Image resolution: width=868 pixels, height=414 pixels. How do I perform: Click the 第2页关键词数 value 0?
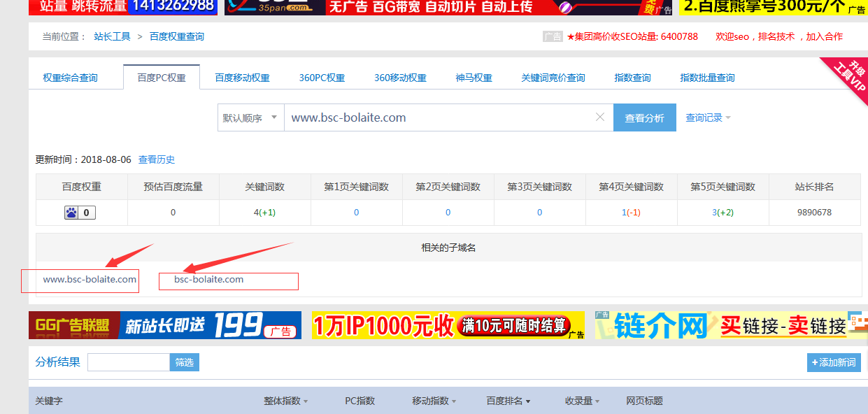point(448,213)
